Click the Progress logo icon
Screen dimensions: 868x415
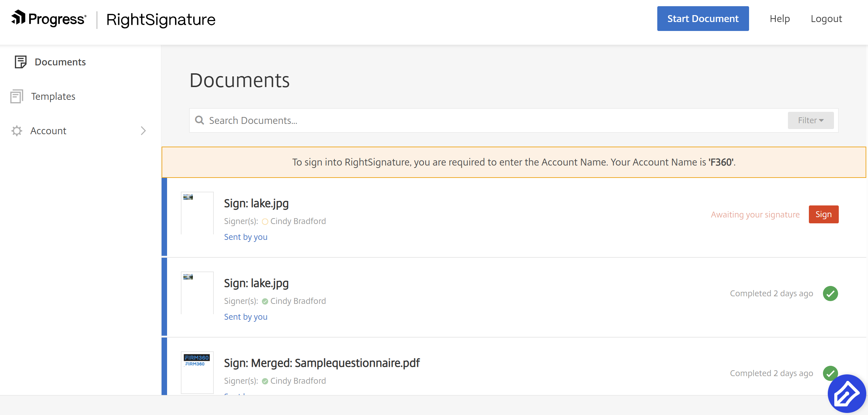[19, 18]
